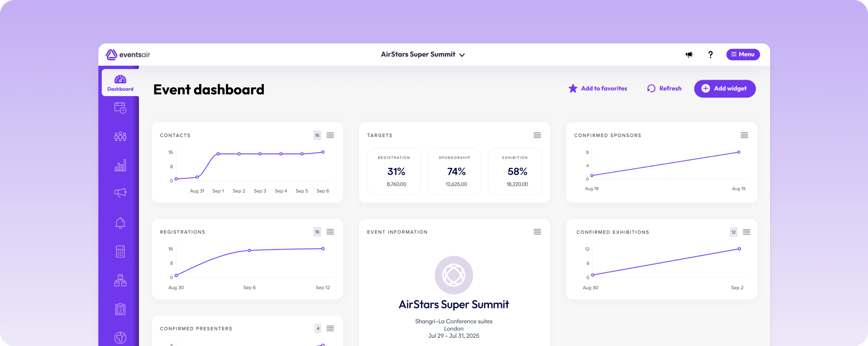Open the calculator sidebar icon

click(120, 251)
